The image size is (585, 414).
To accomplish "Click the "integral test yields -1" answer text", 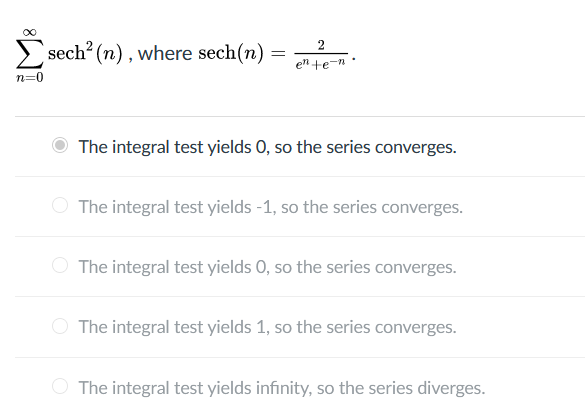I will 270,207.
